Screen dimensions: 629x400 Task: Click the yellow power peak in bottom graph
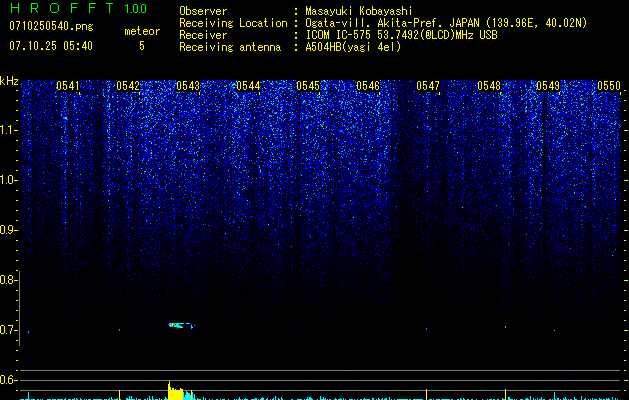click(x=175, y=391)
